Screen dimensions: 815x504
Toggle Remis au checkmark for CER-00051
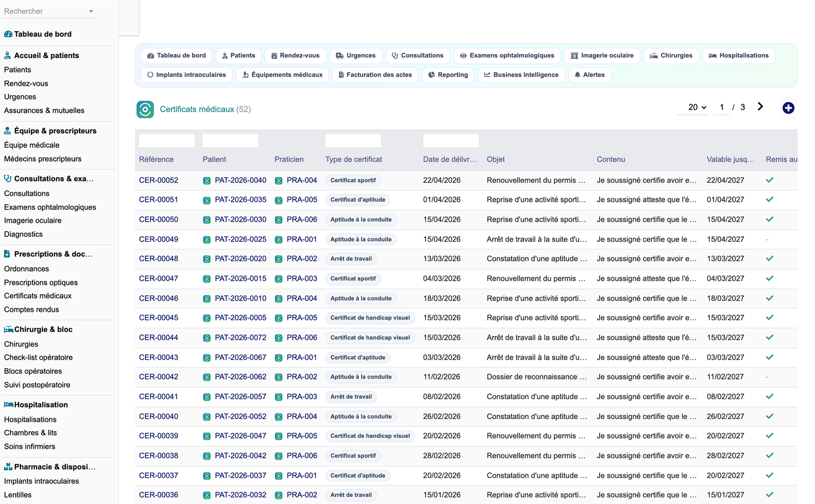770,200
